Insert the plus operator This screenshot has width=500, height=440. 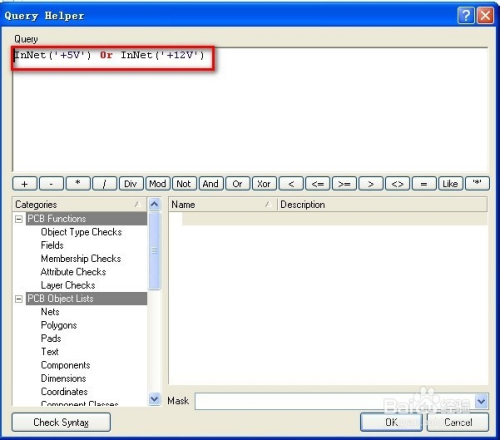pos(24,184)
